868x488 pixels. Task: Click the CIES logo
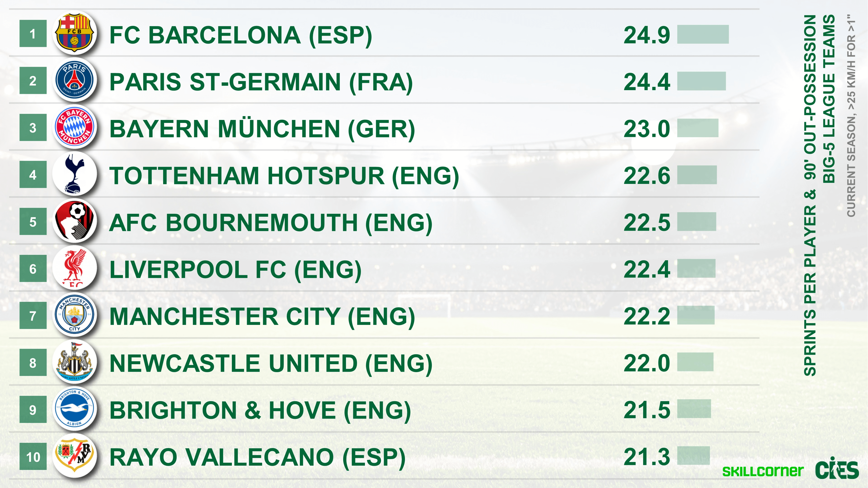tap(837, 469)
